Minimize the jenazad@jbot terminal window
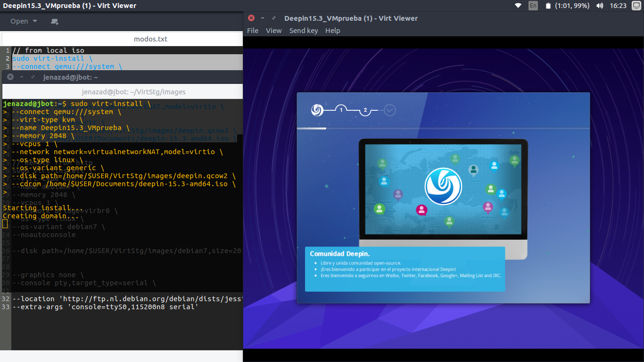644x362 pixels. [x=22, y=77]
